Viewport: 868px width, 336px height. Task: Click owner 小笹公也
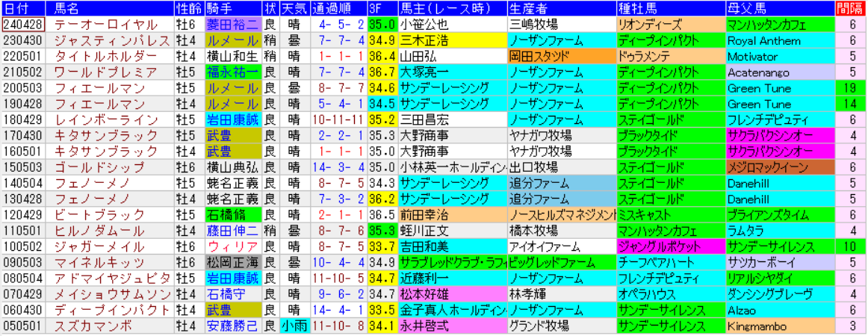coord(452,25)
